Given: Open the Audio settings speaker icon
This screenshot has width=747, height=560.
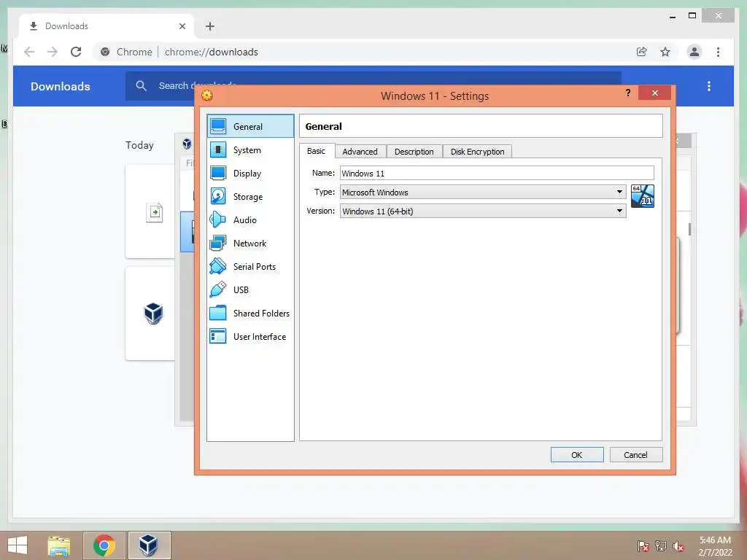Looking at the screenshot, I should click(218, 219).
